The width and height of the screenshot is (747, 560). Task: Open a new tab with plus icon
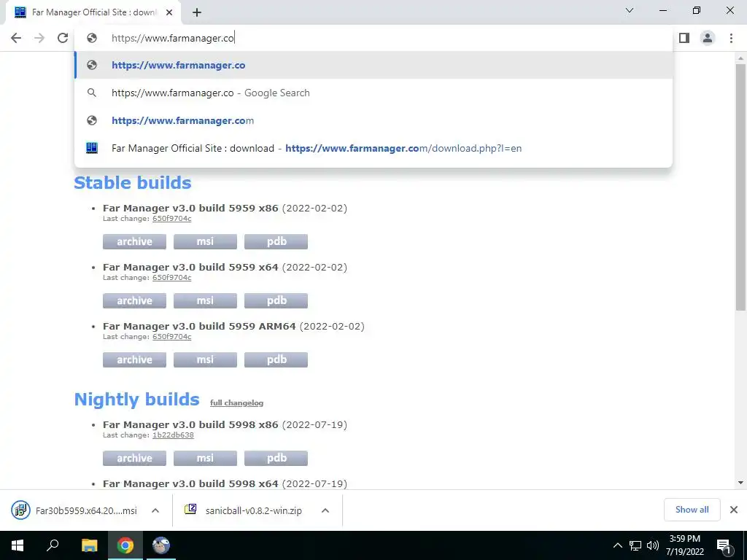point(197,12)
